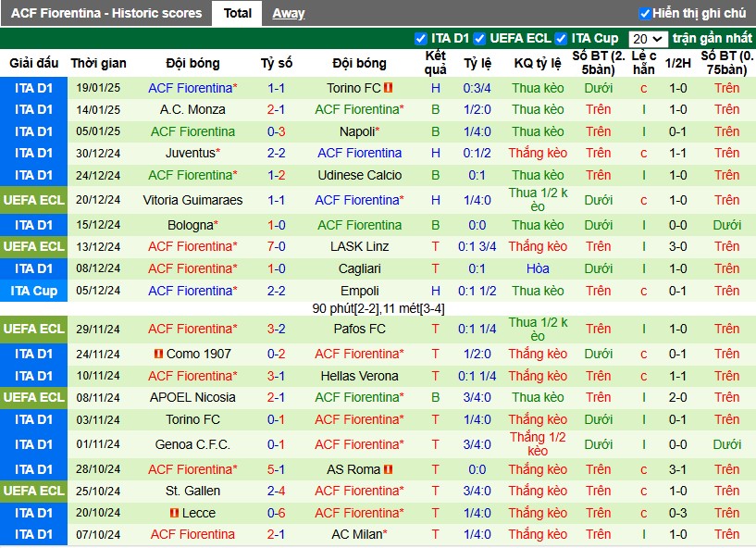756x548 pixels.
Task: Open Hellas Verona team link
Action: [360, 376]
